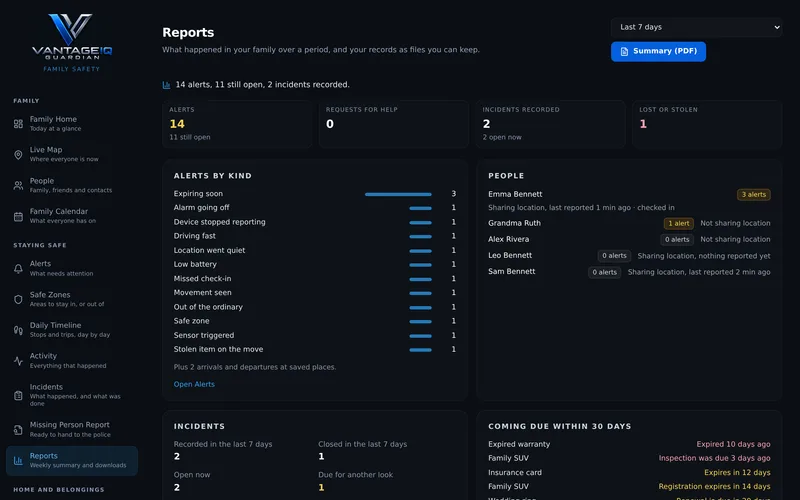
Task: Click the Low battery alert row
Action: 315,264
